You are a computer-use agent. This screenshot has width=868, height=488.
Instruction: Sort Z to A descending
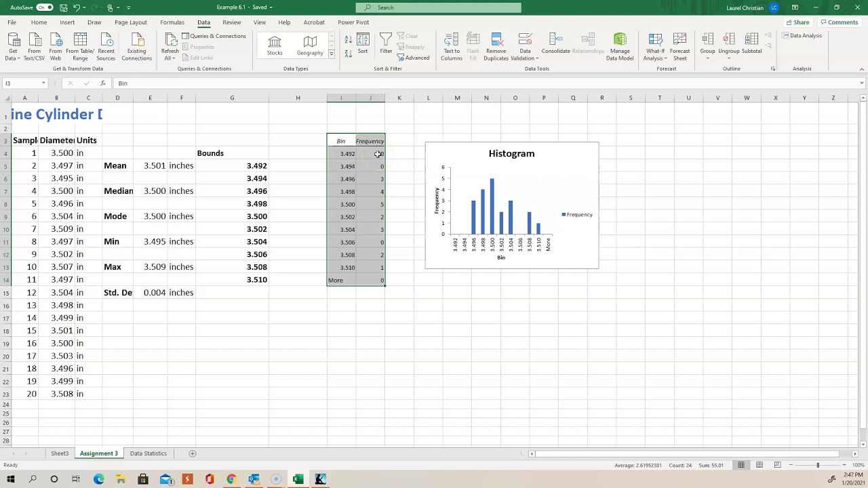click(x=349, y=53)
